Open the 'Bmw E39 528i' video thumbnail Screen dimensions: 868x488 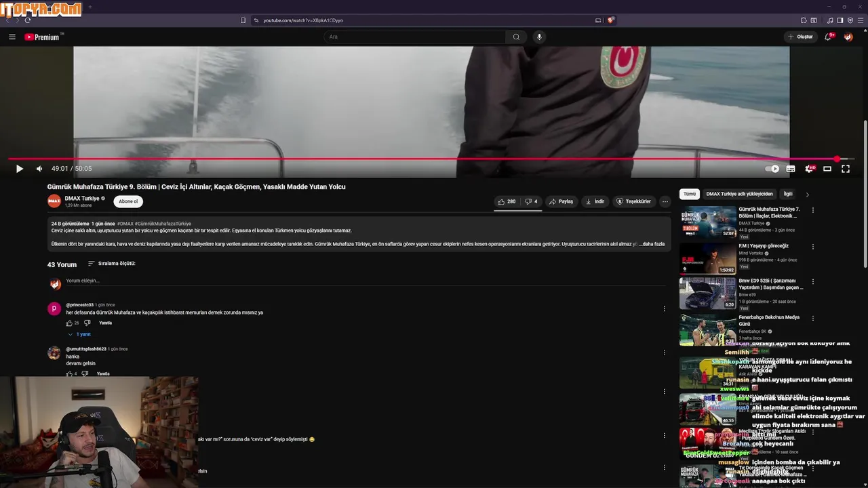pyautogui.click(x=708, y=293)
